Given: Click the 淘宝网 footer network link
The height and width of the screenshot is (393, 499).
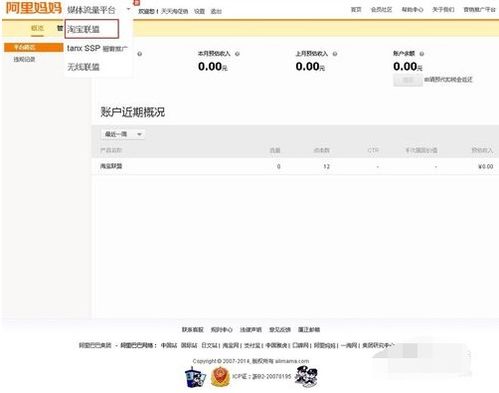Looking at the screenshot, I should [x=230, y=345].
